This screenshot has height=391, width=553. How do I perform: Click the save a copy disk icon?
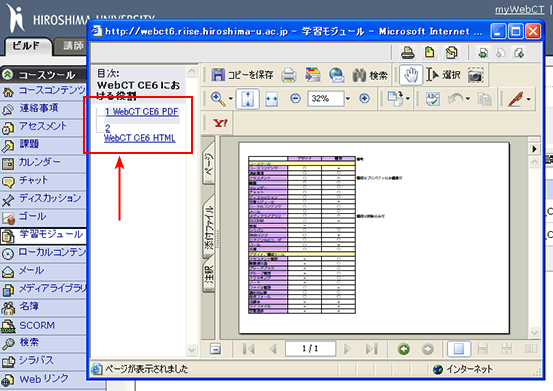click(x=218, y=75)
